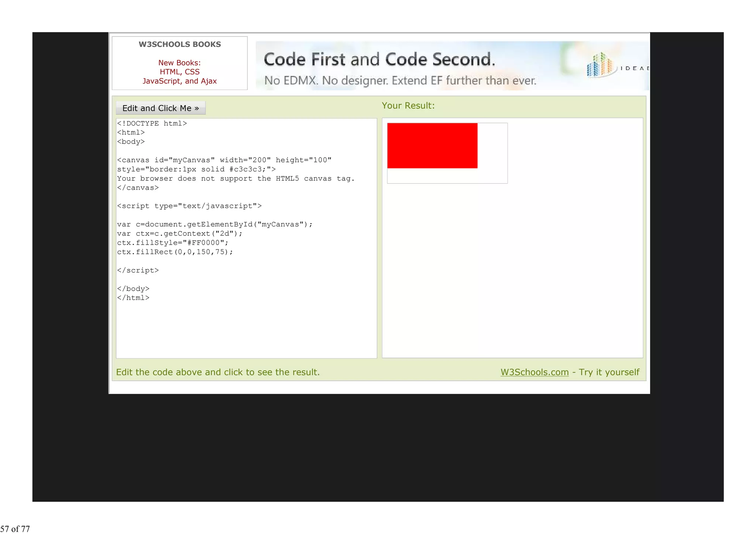The width and height of the screenshot is (756, 534).
Task: Click the No EDMX banner subtitle text
Action: pos(400,80)
